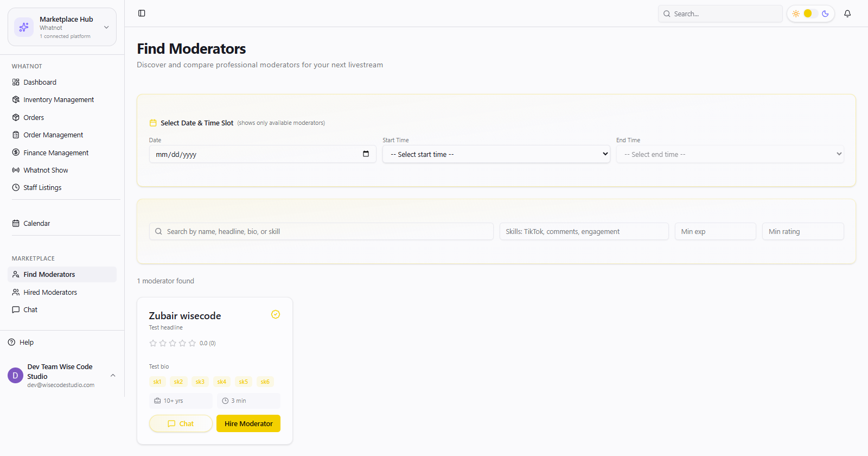Viewport: 868px width, 456px height.
Task: Click the Calendar icon in sidebar
Action: 16,223
